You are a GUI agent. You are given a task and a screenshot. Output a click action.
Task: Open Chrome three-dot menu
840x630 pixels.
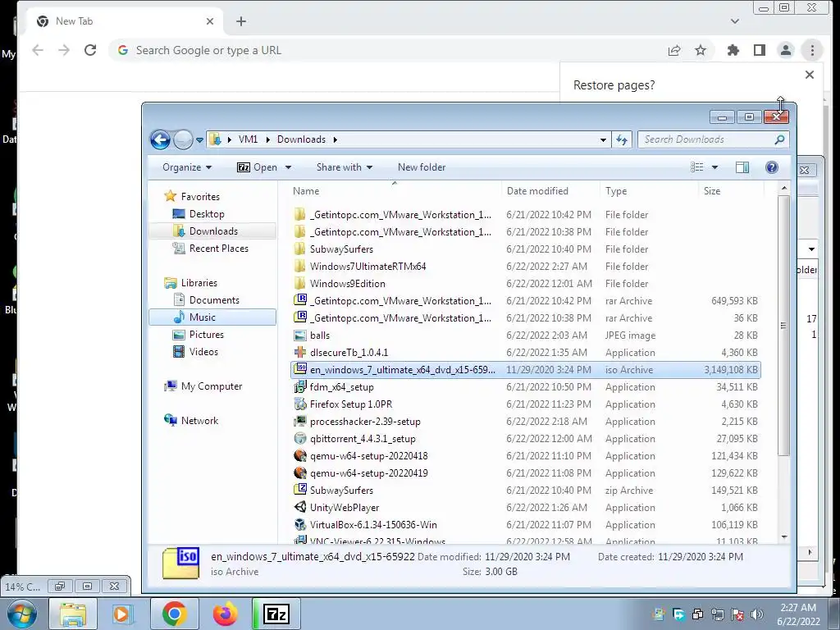[812, 50]
